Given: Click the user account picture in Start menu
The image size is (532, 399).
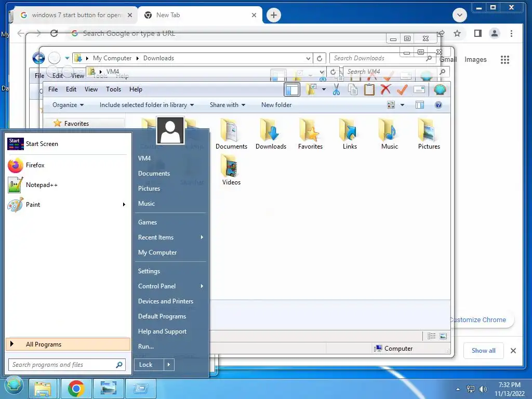Looking at the screenshot, I should pos(170,130).
